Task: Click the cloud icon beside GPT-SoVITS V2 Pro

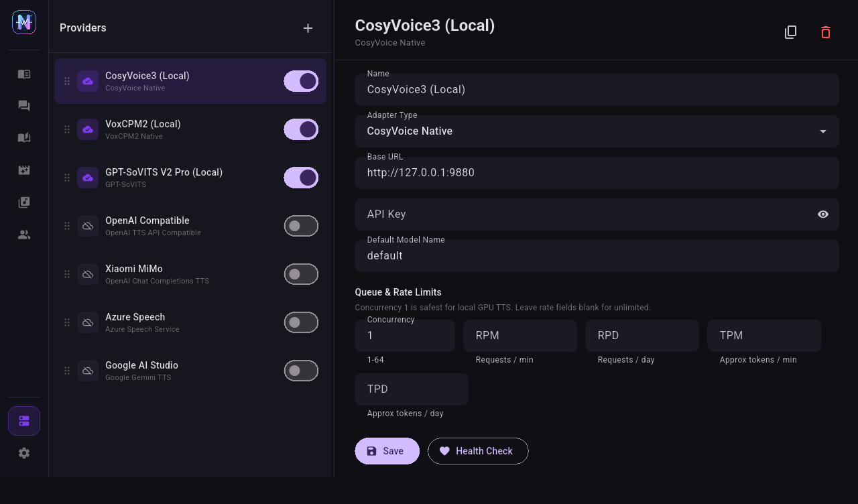Action: tap(88, 178)
